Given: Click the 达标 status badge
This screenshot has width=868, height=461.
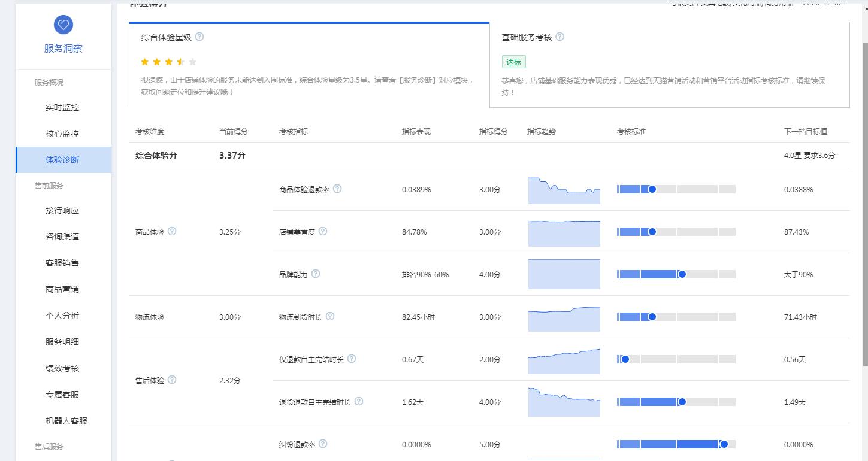Looking at the screenshot, I should tap(513, 62).
